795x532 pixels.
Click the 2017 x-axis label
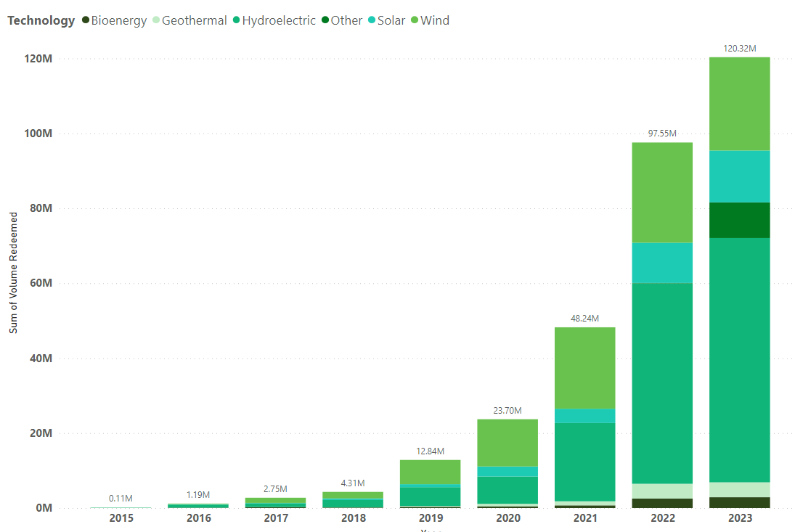(x=276, y=517)
